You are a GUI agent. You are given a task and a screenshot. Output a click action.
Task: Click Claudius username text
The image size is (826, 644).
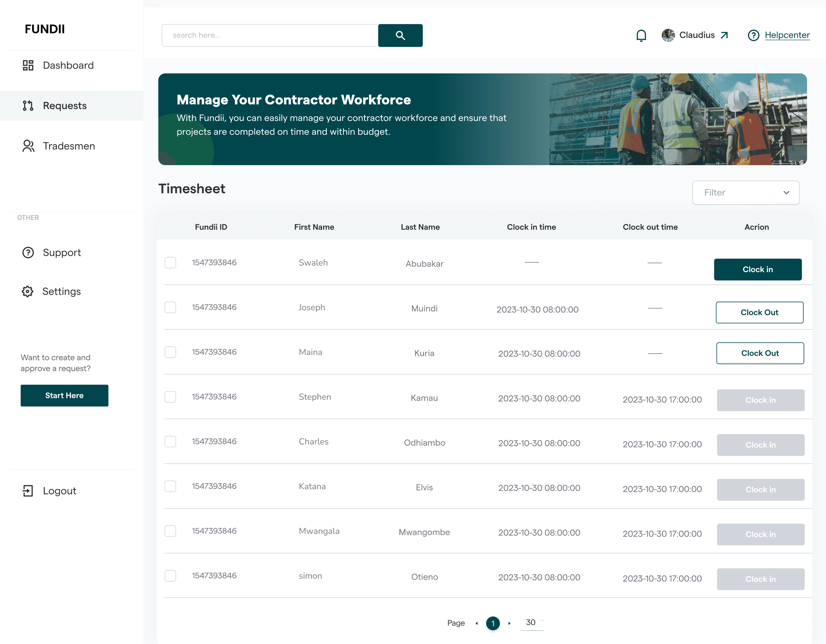tap(697, 35)
